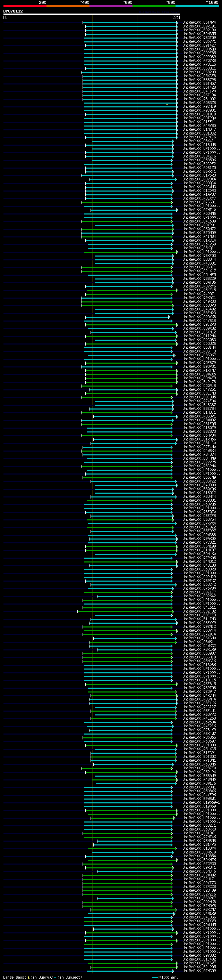Click the '=100char.' scale legend
Image resolution: width=222 pixels, height=980 pixels.
[165, 977]
